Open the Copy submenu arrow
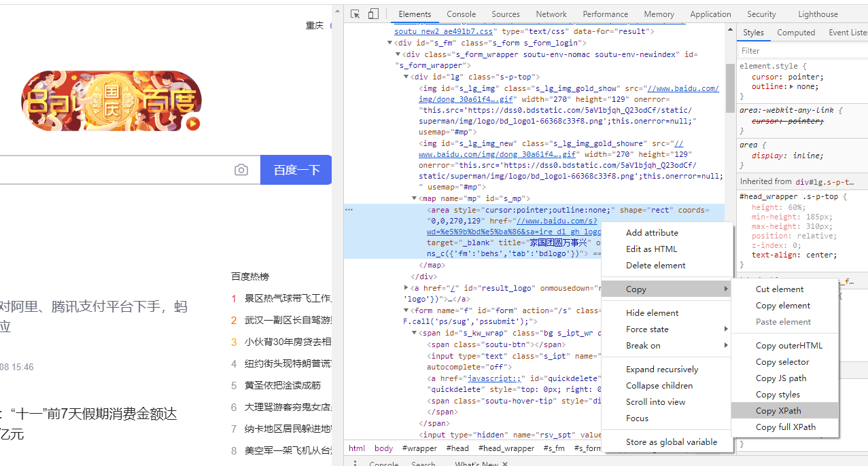The height and width of the screenshot is (466, 868). [x=726, y=289]
